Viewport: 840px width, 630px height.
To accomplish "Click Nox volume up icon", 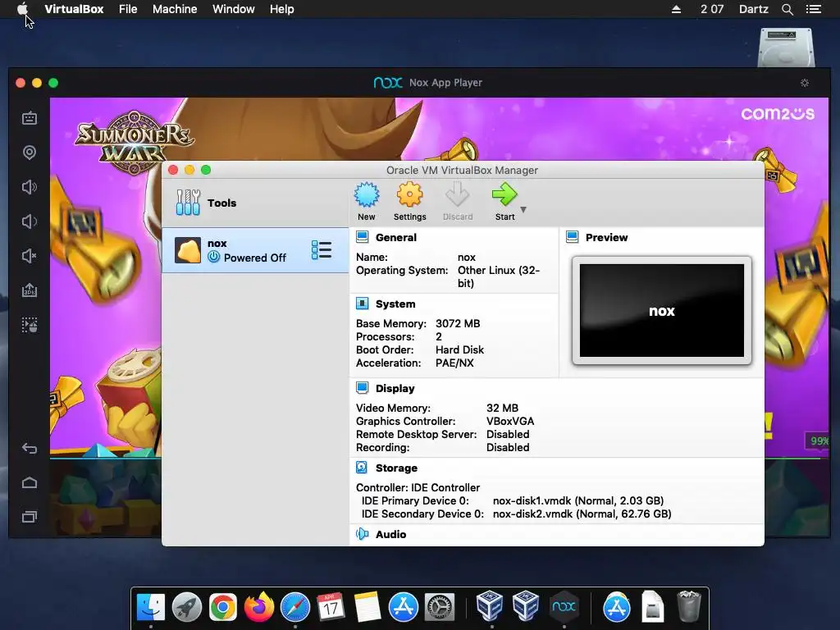I will pyautogui.click(x=30, y=187).
